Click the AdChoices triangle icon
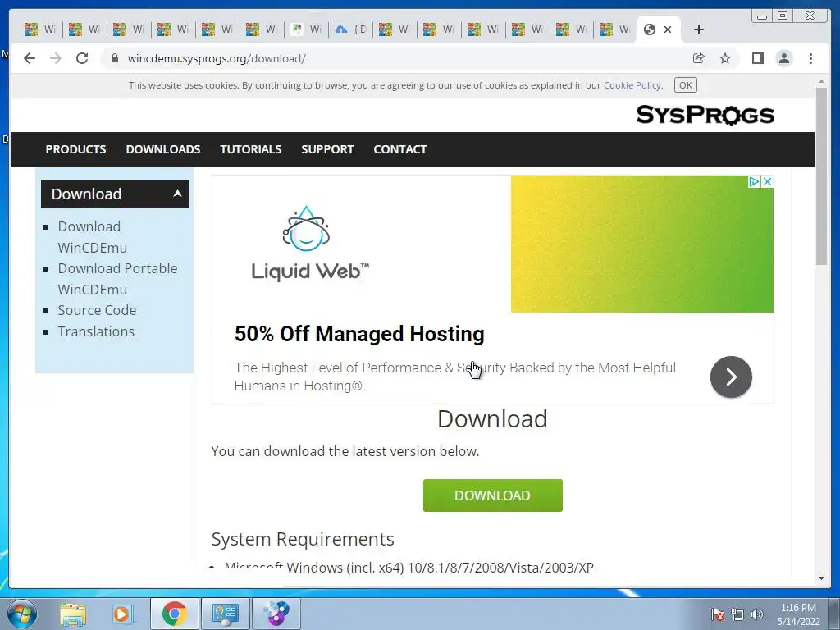 click(x=754, y=181)
